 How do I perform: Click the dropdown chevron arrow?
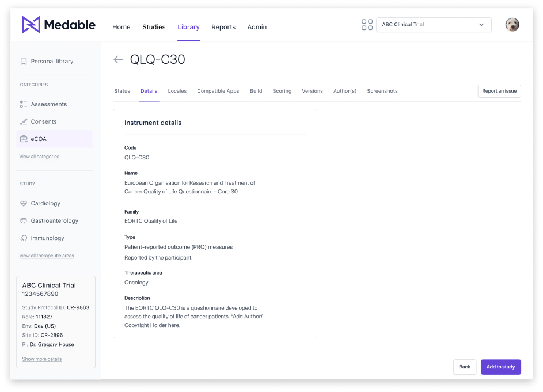481,25
